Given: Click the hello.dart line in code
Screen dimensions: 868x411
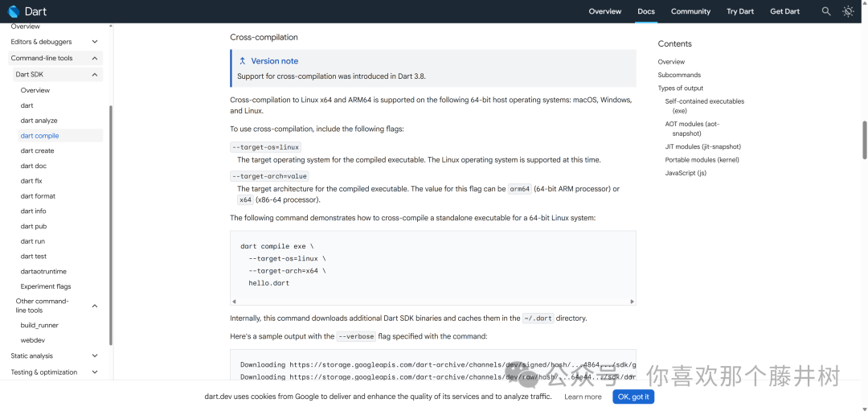Looking at the screenshot, I should pyautogui.click(x=268, y=283).
